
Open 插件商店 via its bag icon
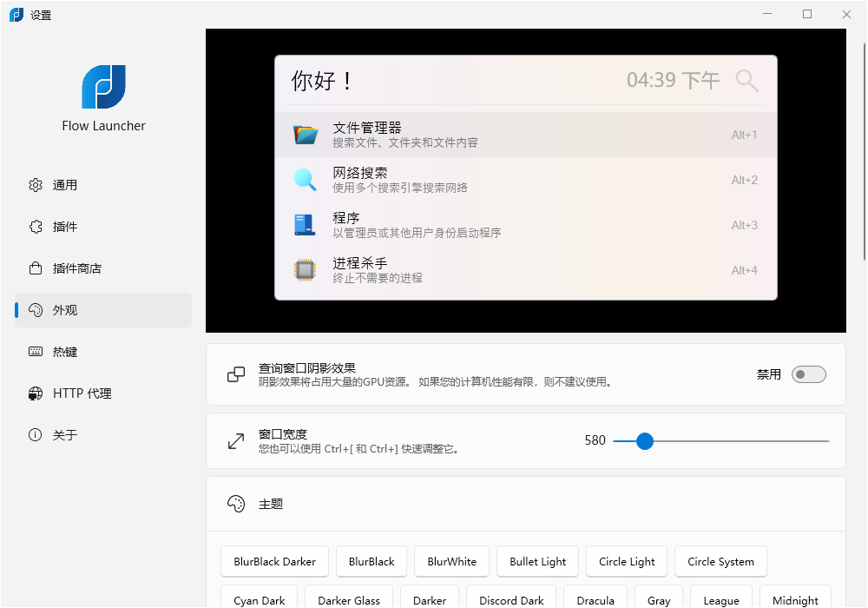point(35,268)
